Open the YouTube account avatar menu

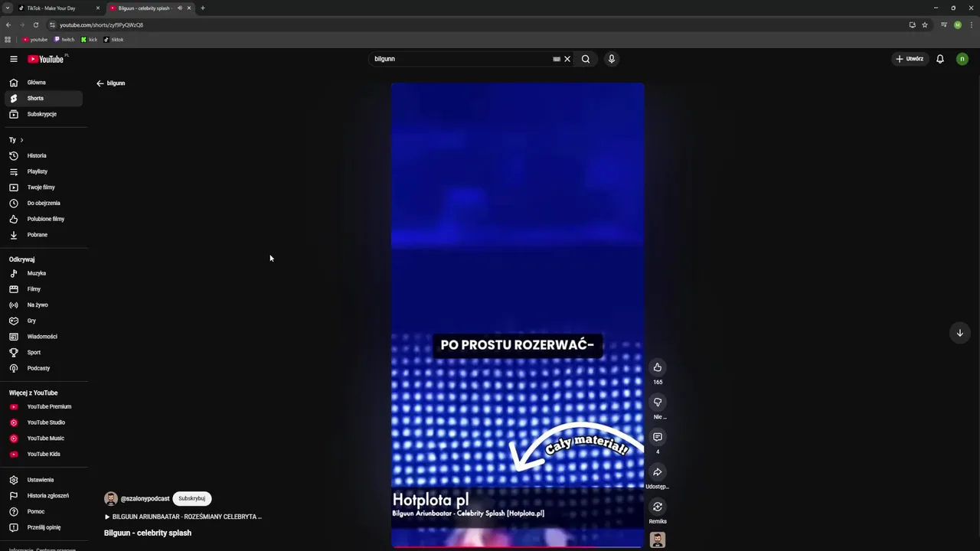click(x=962, y=59)
